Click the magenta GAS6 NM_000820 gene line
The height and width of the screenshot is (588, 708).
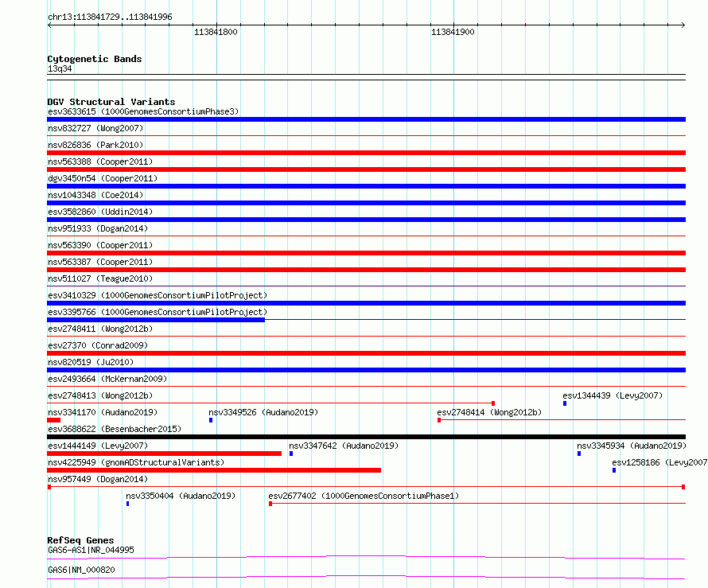(366, 577)
